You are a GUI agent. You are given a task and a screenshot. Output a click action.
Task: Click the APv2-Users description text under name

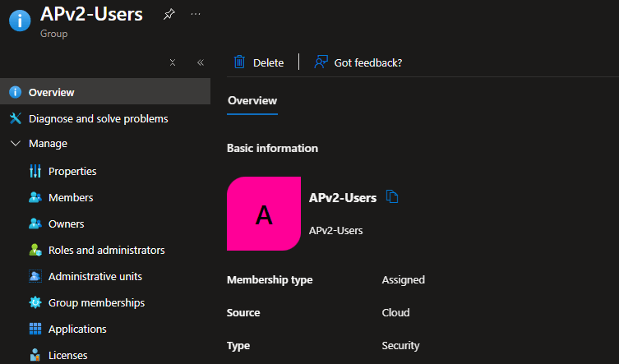click(x=336, y=231)
